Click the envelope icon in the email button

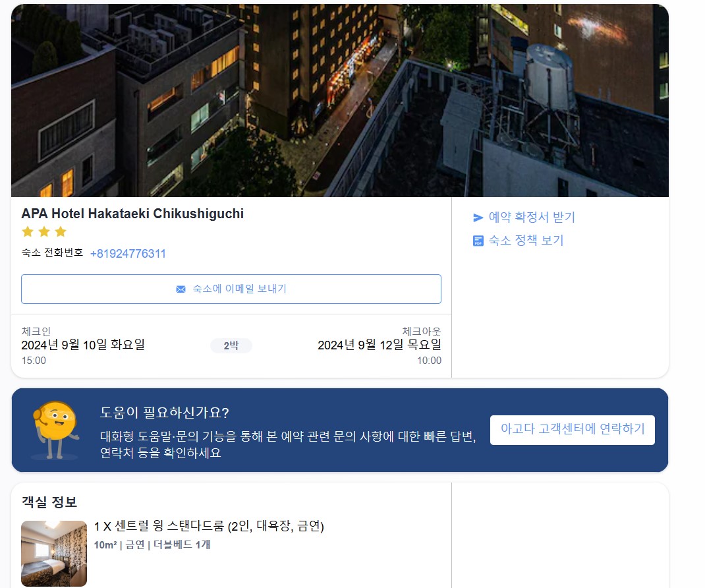click(181, 289)
